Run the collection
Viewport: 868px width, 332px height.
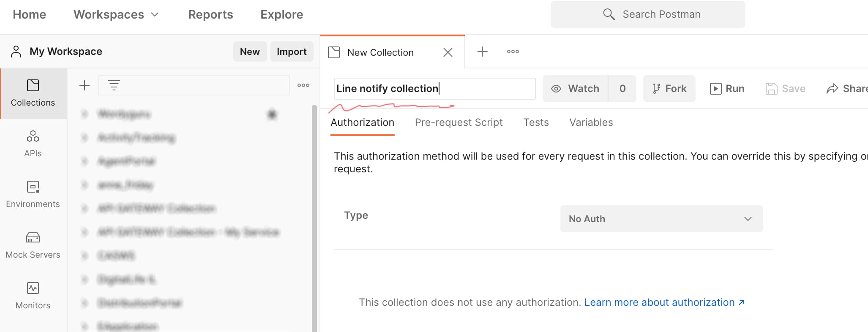tap(727, 89)
